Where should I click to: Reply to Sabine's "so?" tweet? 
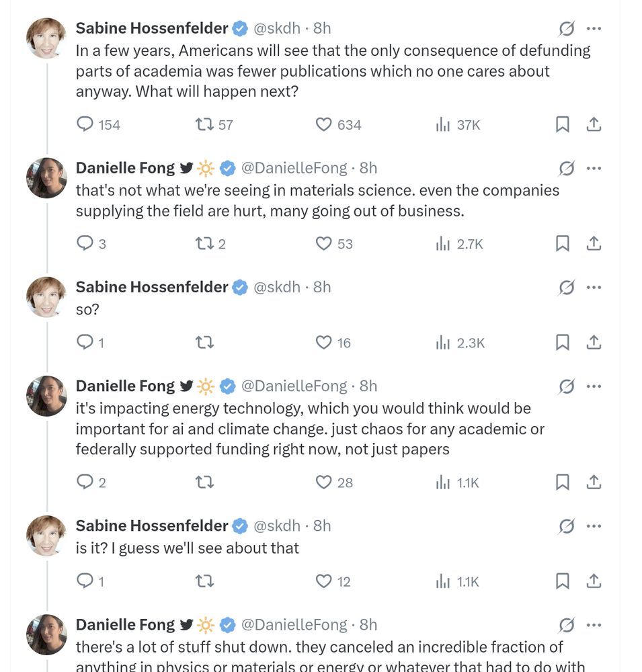pos(85,343)
